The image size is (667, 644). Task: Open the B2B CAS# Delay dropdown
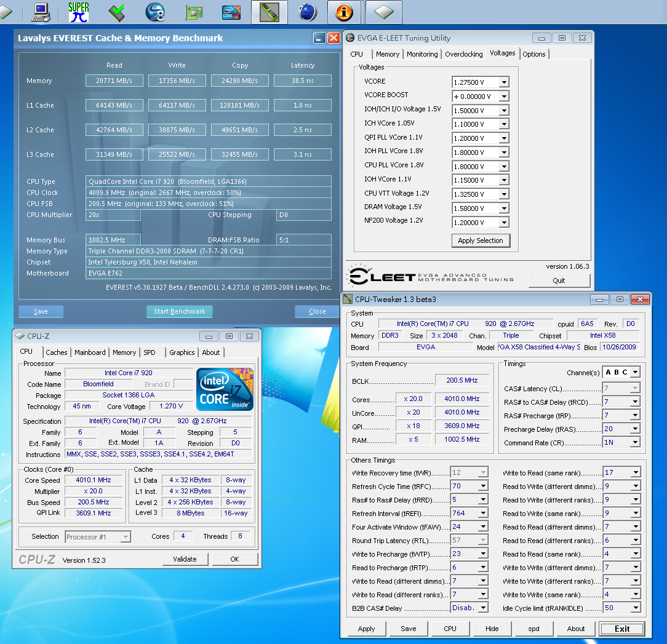pyautogui.click(x=483, y=608)
